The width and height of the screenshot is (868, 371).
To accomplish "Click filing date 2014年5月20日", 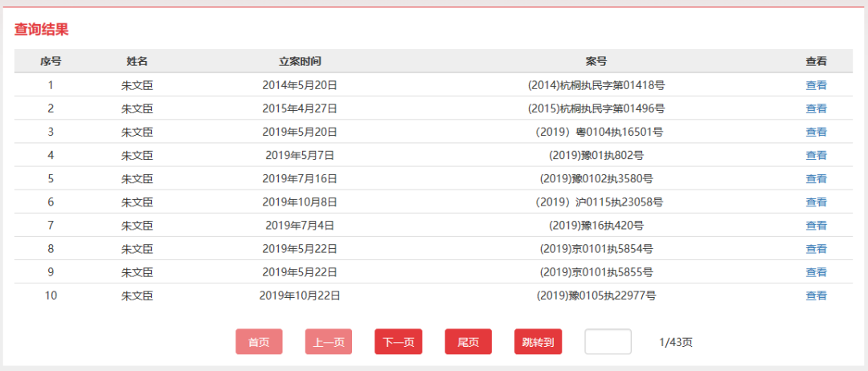I will 300,85.
